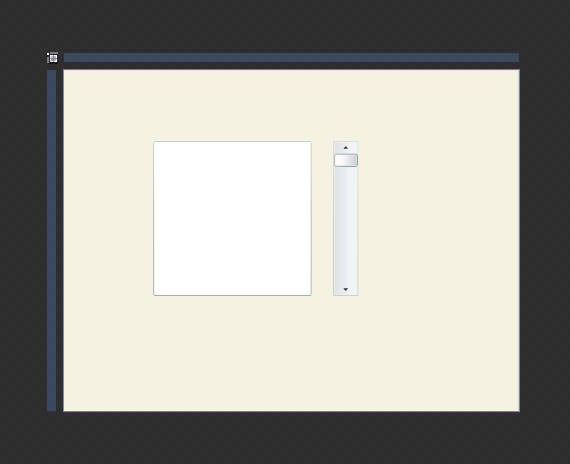Click the dark background right of the form

point(545,232)
